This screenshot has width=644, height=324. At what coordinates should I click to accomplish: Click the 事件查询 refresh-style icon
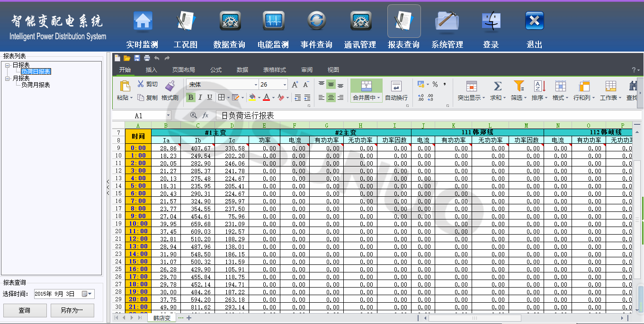[316, 21]
